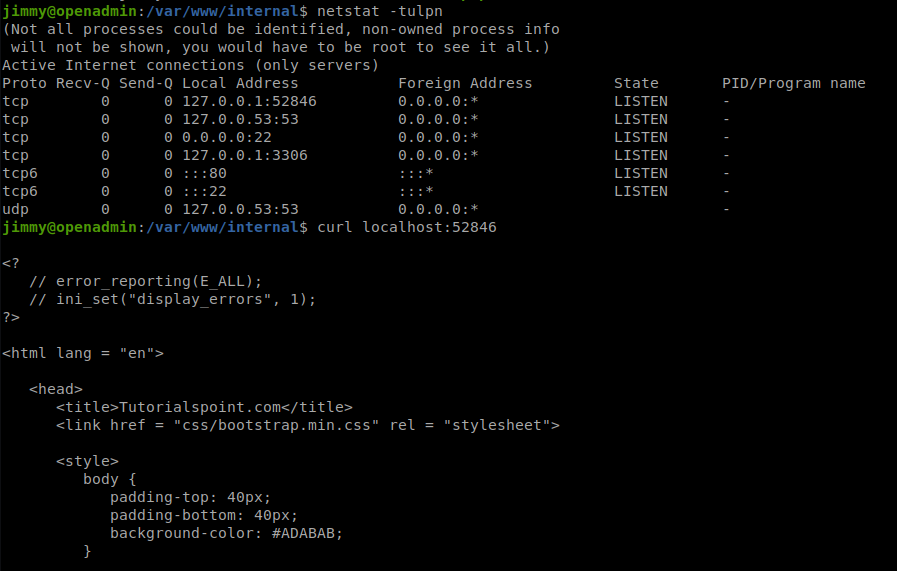Viewport: 897px width, 571px height.
Task: Click the ini_set display_errors comment line
Action: coord(172,299)
